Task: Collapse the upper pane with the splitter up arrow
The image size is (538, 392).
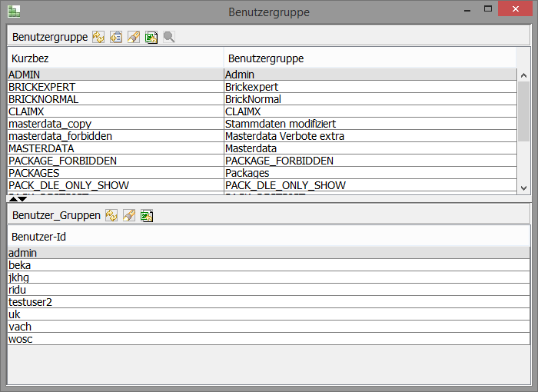Action: point(13,198)
